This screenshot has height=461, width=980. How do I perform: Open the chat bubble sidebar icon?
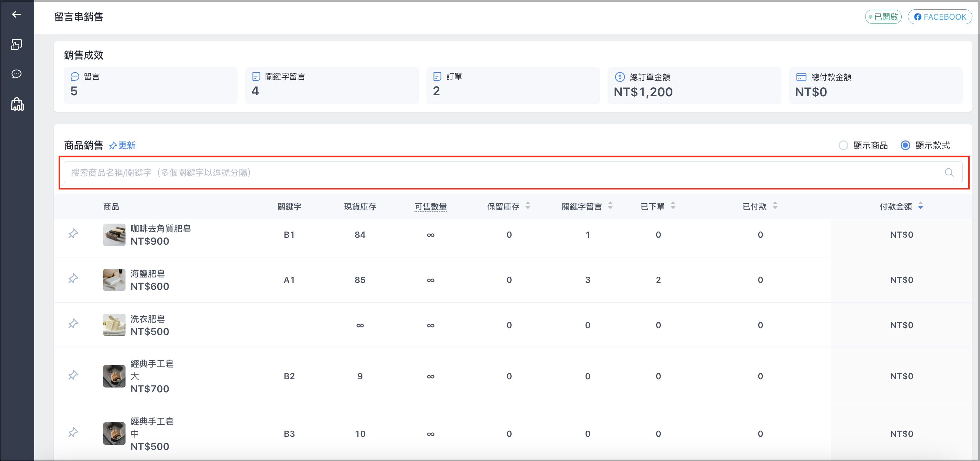click(16, 74)
